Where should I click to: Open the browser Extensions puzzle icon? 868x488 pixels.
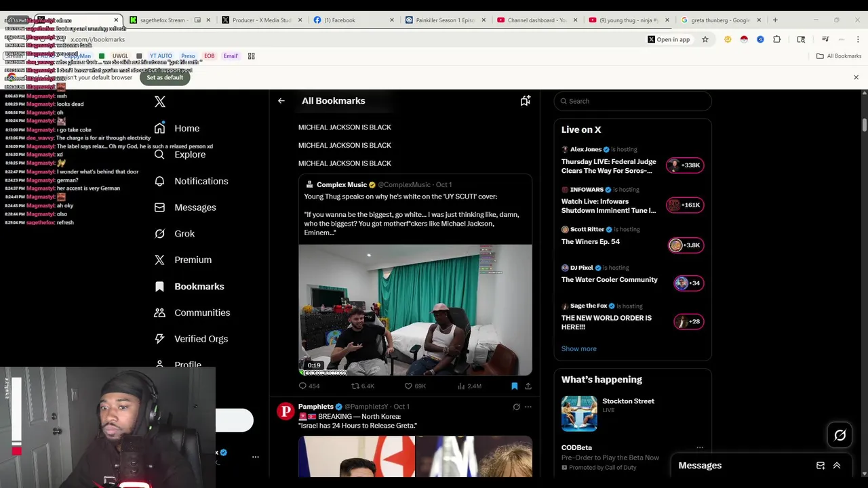click(776, 39)
